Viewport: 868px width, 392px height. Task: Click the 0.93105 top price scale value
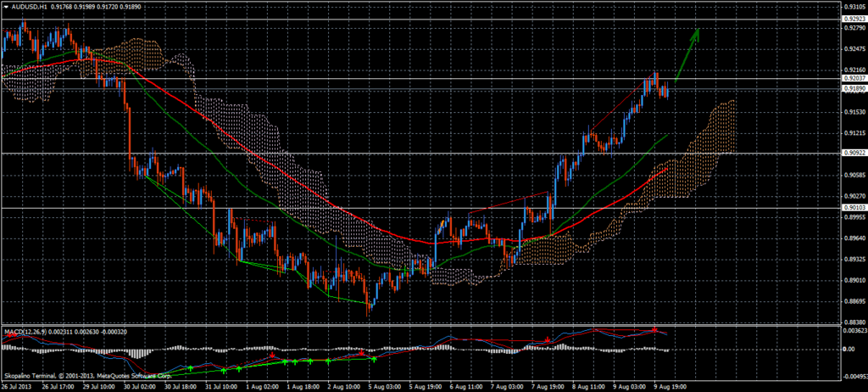[x=853, y=7]
